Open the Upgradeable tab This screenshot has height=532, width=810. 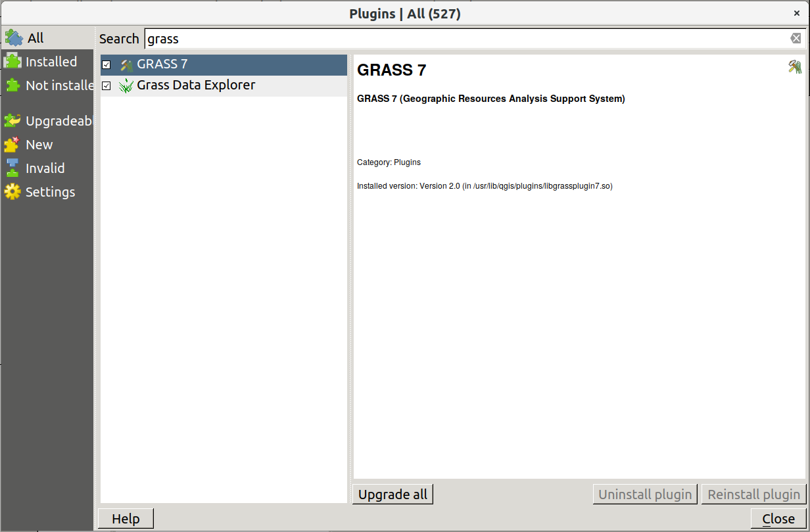(47, 120)
